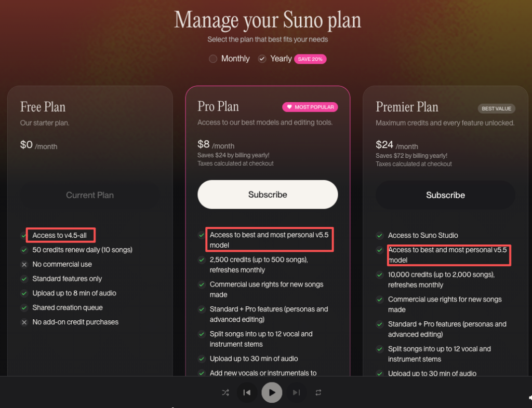Turn on repeat mode

click(x=318, y=392)
